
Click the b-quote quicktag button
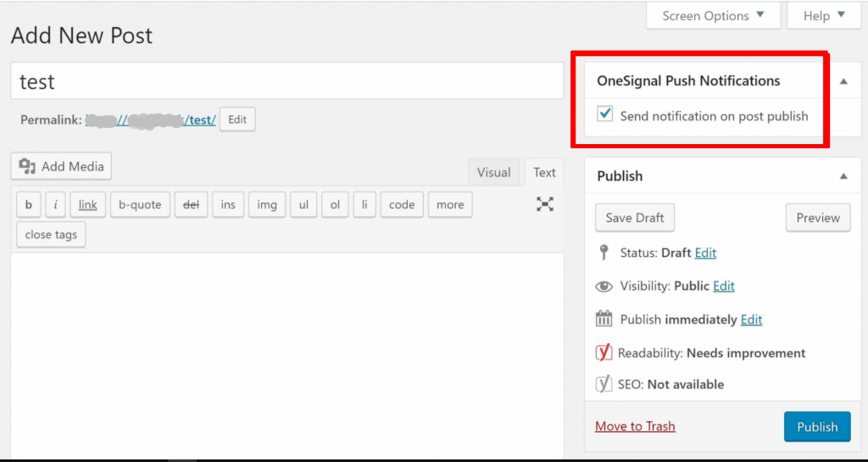(x=140, y=204)
